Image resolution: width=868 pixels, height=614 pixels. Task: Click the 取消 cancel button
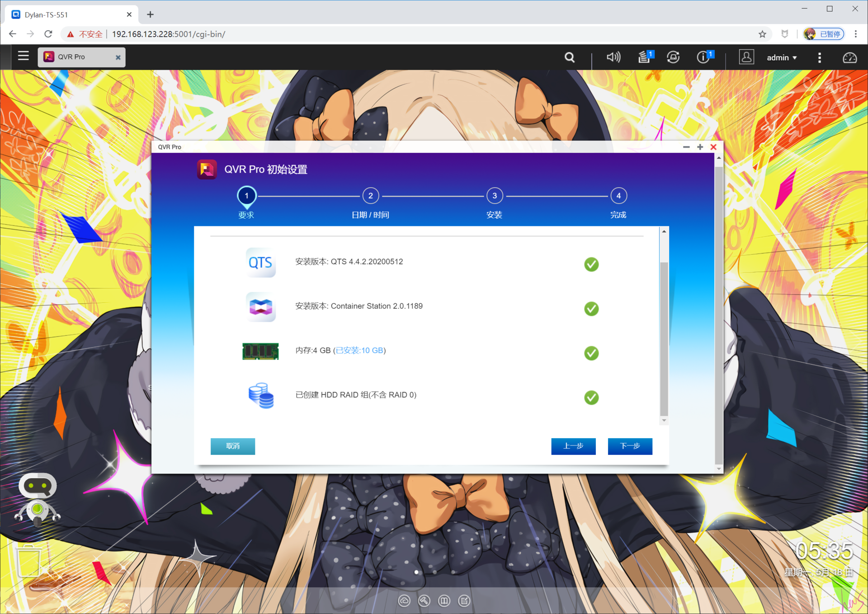tap(232, 446)
